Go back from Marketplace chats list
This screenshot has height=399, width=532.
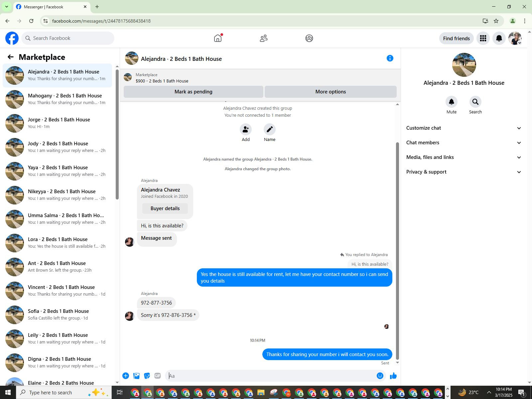pos(11,57)
